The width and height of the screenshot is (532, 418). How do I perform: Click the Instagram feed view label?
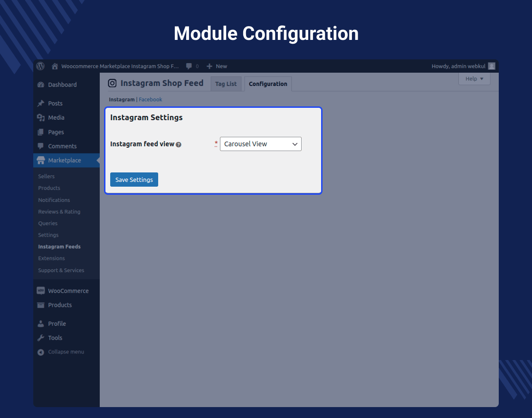tap(142, 144)
